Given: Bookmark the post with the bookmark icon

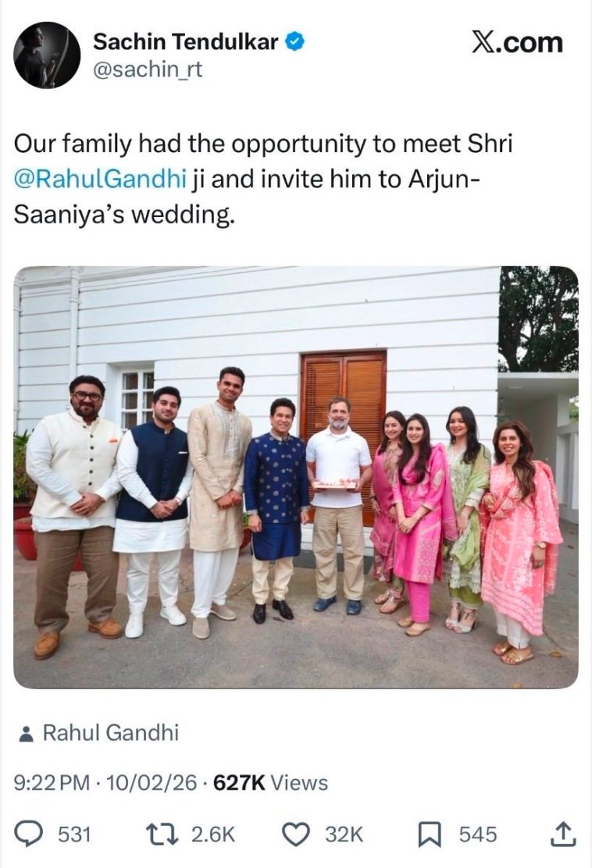Looking at the screenshot, I should tap(427, 834).
